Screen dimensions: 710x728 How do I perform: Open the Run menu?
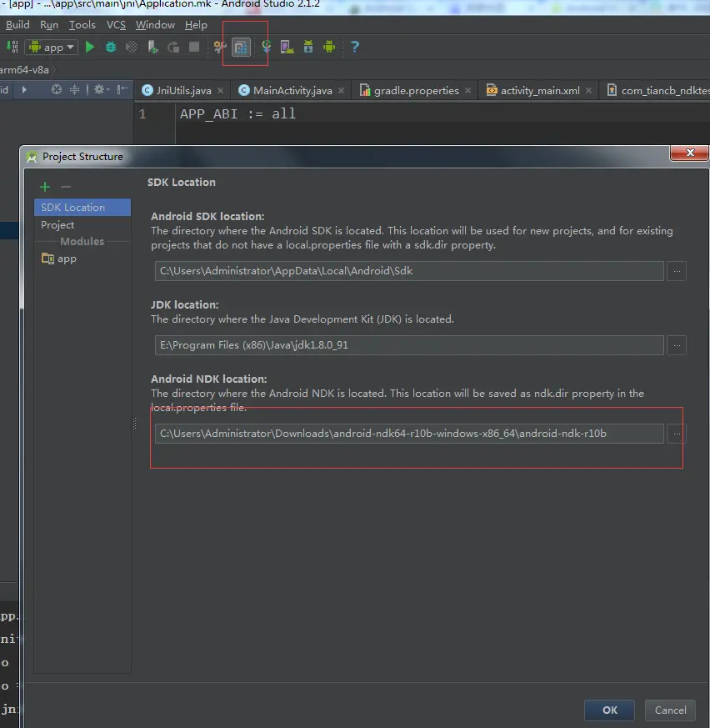pos(49,25)
